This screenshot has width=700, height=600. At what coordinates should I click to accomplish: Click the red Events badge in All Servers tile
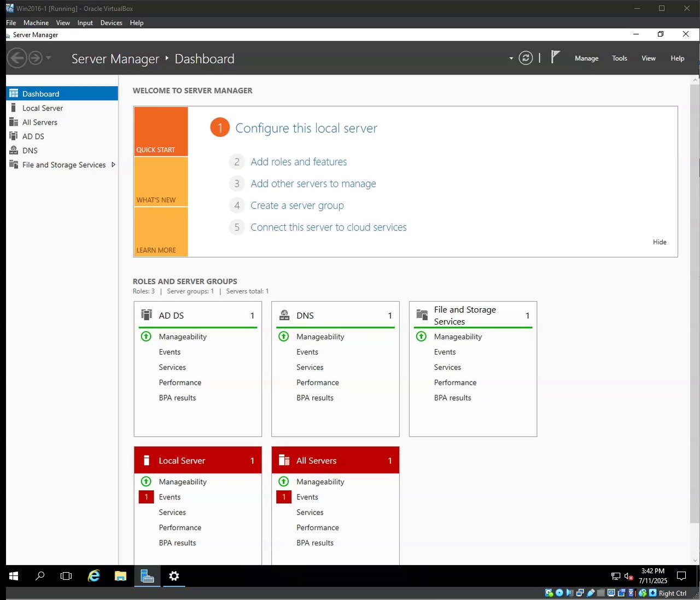click(284, 497)
